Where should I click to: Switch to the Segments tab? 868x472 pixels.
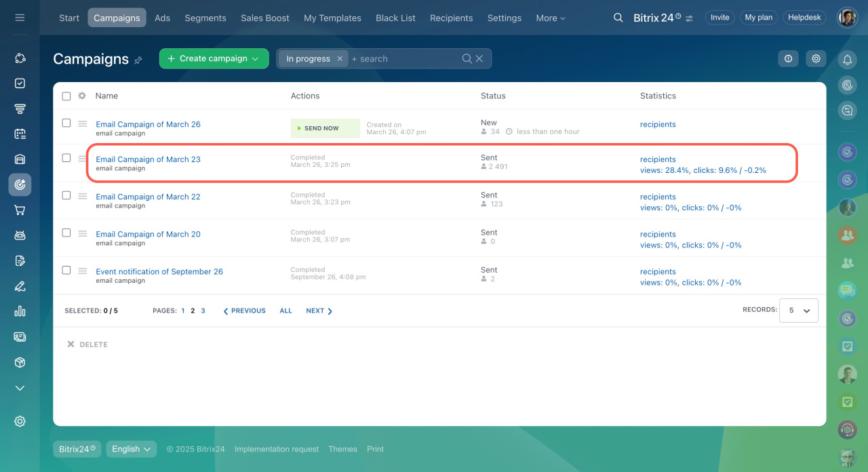point(205,18)
